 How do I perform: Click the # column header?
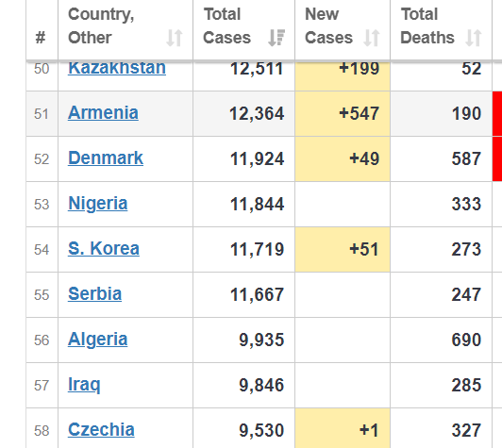(x=41, y=38)
